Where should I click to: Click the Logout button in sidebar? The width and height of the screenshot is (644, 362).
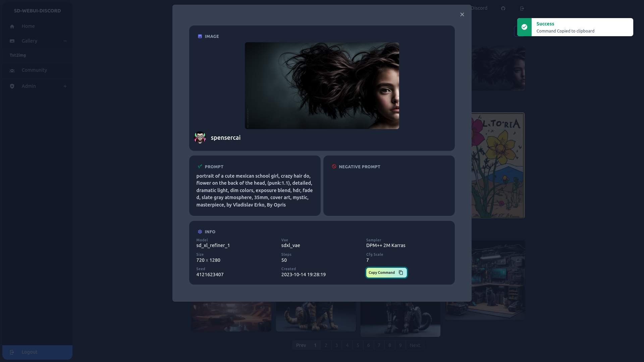point(30,352)
